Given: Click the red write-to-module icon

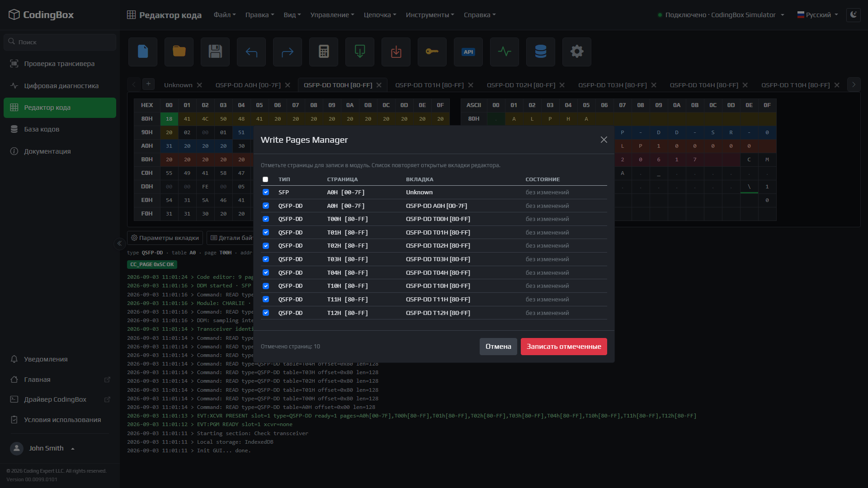Looking at the screenshot, I should (396, 52).
